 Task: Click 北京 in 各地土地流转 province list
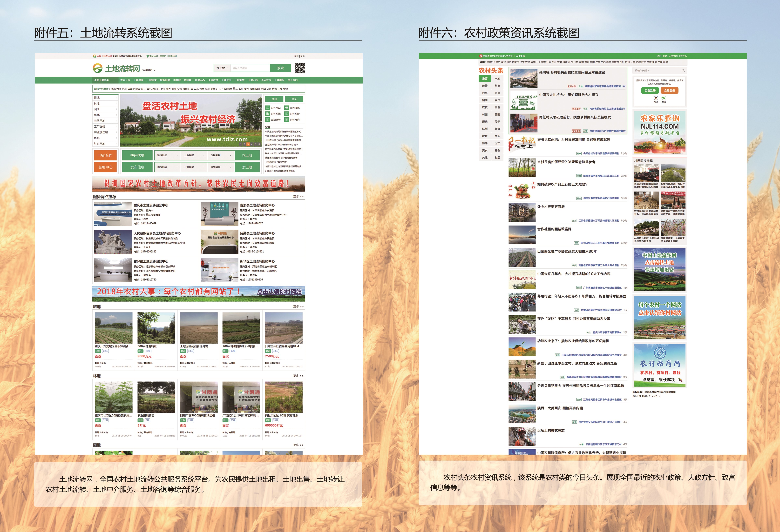click(x=113, y=89)
